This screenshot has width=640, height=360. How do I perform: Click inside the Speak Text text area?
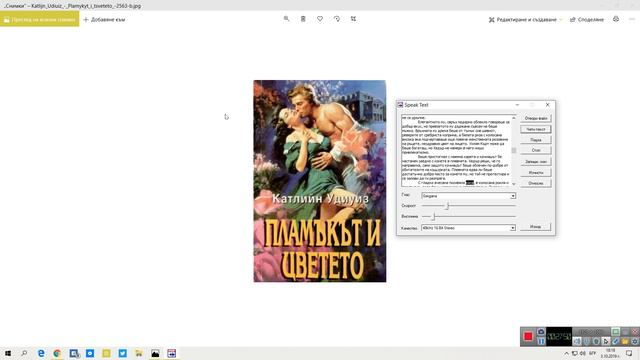click(x=456, y=151)
